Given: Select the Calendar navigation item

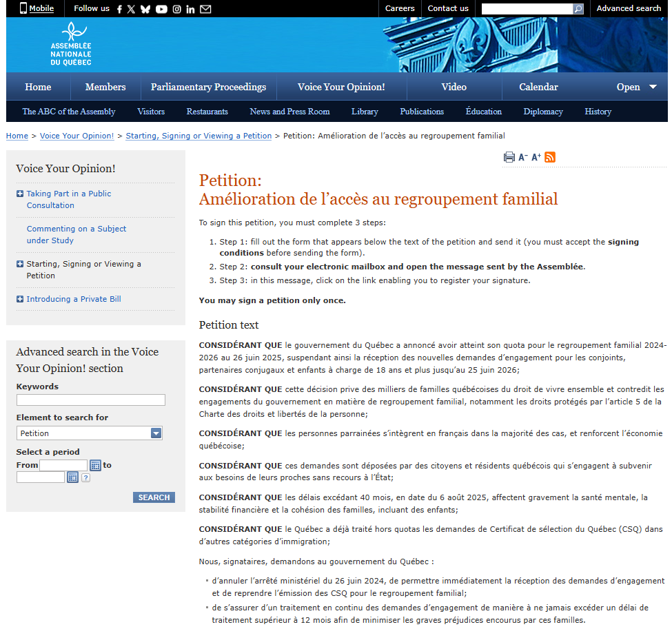Looking at the screenshot, I should pyautogui.click(x=538, y=87).
